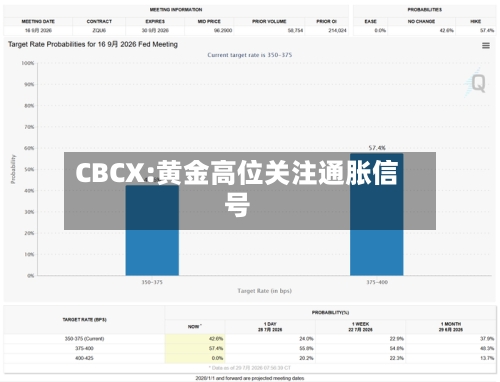Screen dimensions: 500x382
Task: Click the 57.4% label above the bar
Action: [x=377, y=148]
